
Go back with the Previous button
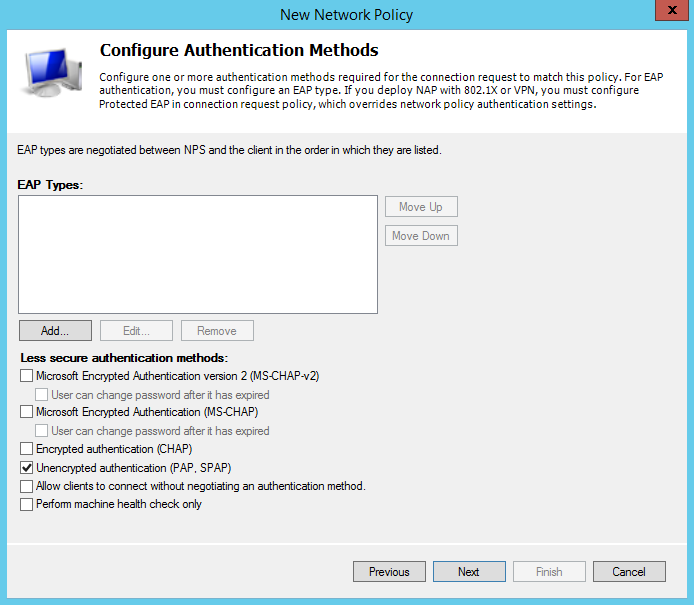pyautogui.click(x=389, y=572)
